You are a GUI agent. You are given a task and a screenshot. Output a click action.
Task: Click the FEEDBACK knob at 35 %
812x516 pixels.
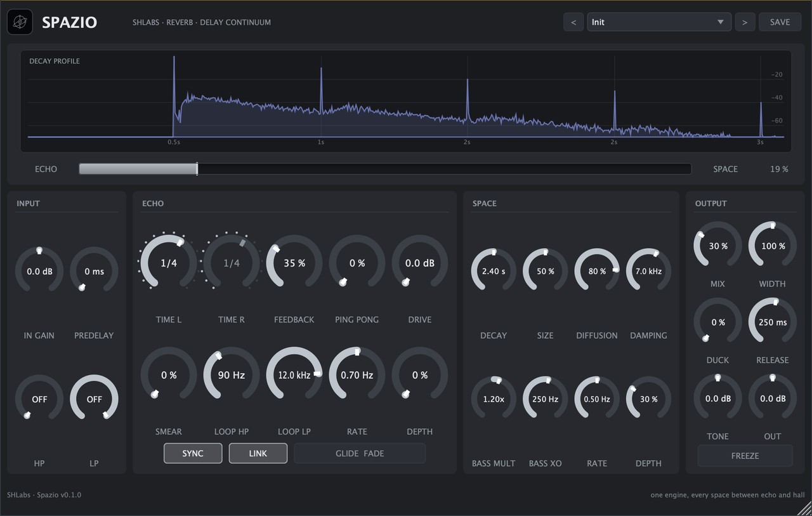pyautogui.click(x=294, y=263)
